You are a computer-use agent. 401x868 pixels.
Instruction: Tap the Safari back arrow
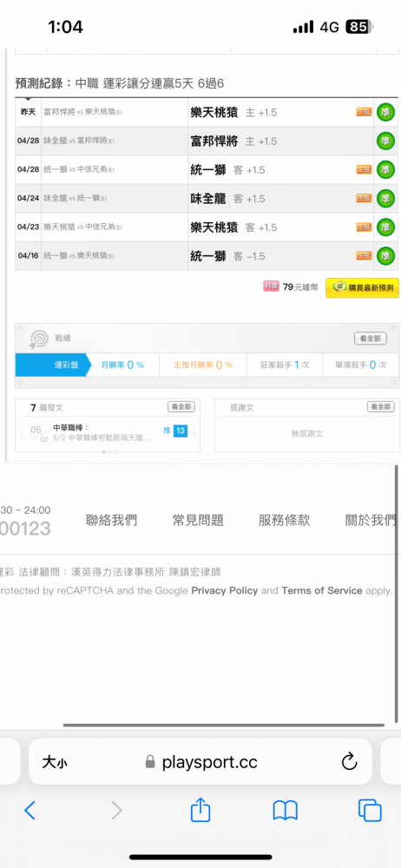click(x=30, y=811)
